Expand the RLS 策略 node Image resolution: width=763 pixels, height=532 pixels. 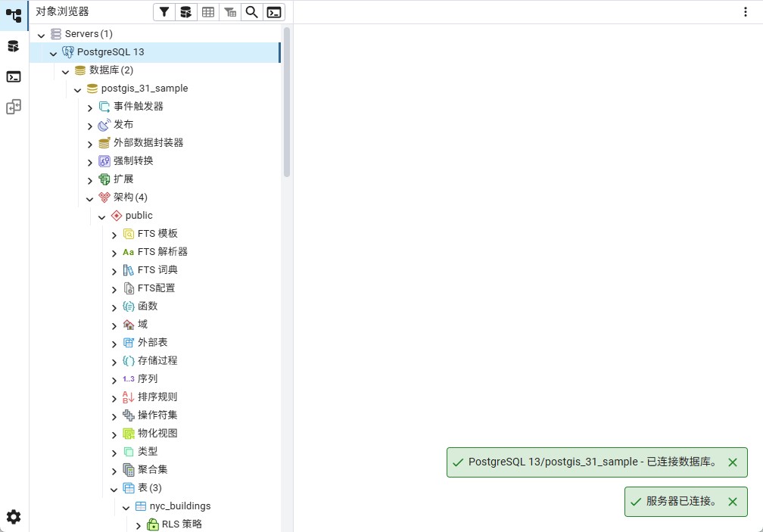click(139, 525)
